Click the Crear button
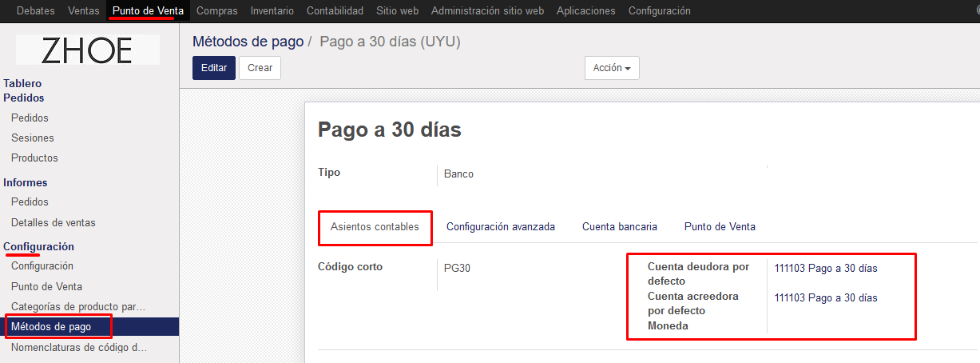The image size is (980, 363). tap(260, 68)
